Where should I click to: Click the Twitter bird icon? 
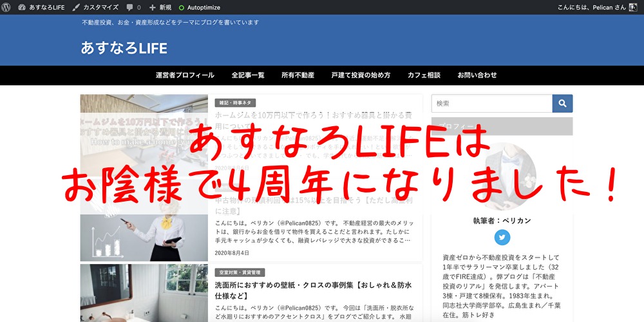click(x=502, y=238)
